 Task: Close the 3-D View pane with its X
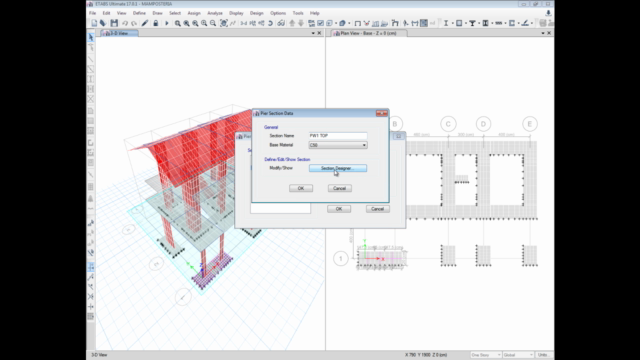tap(319, 33)
